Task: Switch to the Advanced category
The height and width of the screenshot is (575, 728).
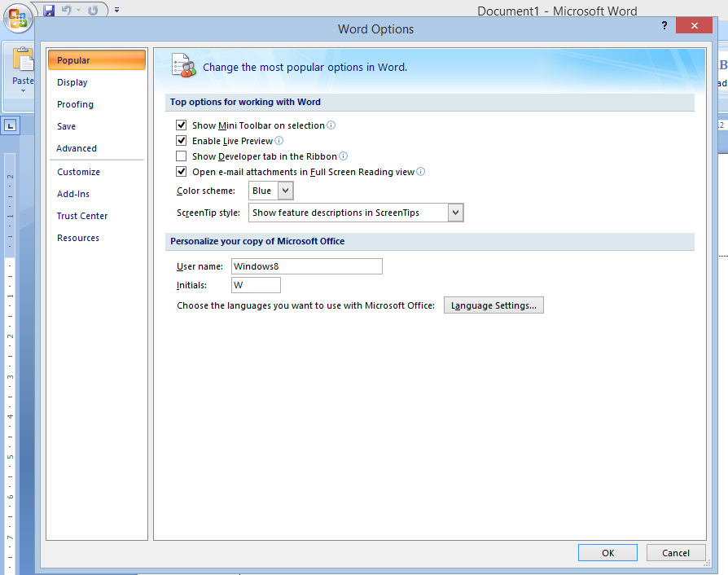Action: 77,148
